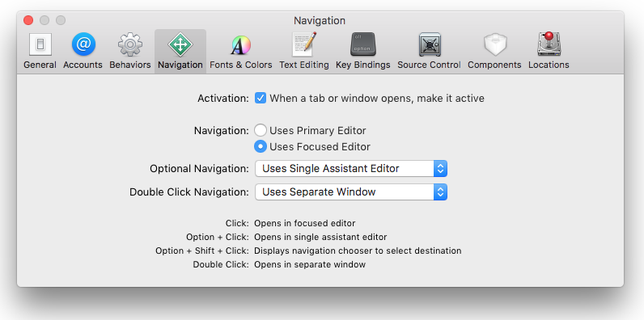The height and width of the screenshot is (320, 644).
Task: Select the Uses Primary Editor radio button
Action: 261,130
